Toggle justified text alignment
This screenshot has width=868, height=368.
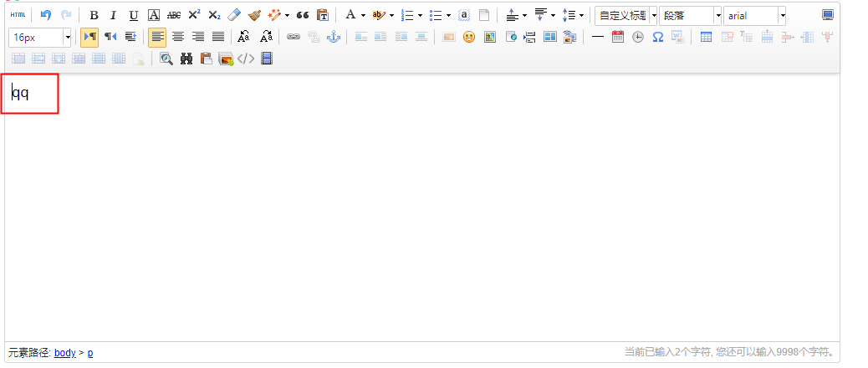click(218, 37)
